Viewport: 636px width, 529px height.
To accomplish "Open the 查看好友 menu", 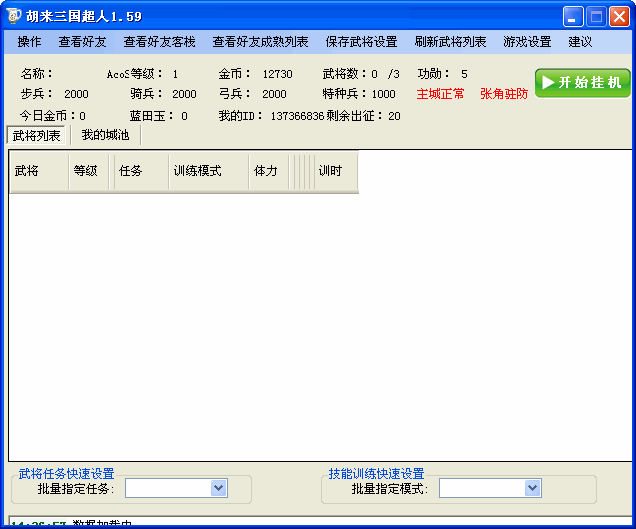I will pos(82,42).
